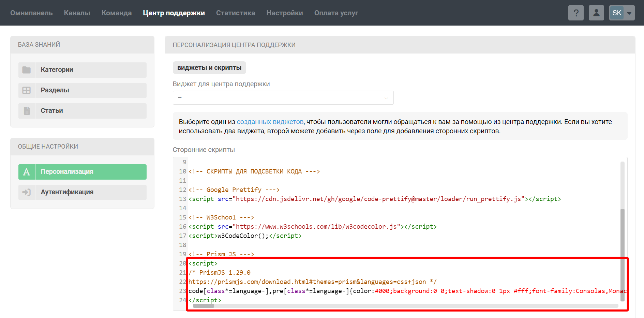The height and width of the screenshot is (318, 644).
Task: Click the Разделы grid icon
Action: click(x=27, y=90)
